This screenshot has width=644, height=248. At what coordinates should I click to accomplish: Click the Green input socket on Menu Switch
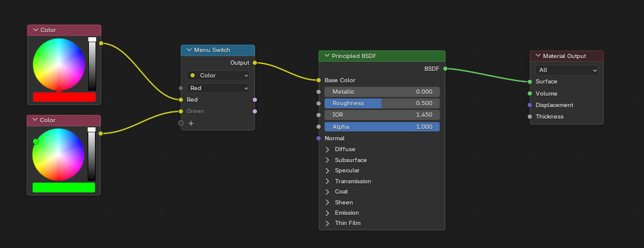click(x=181, y=111)
